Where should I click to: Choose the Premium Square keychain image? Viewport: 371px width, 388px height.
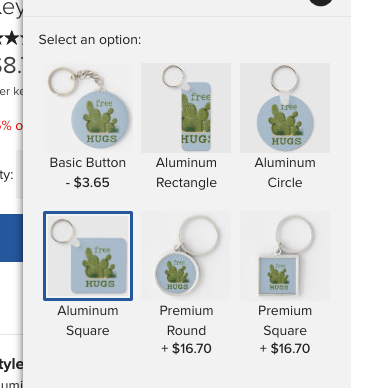pos(285,256)
